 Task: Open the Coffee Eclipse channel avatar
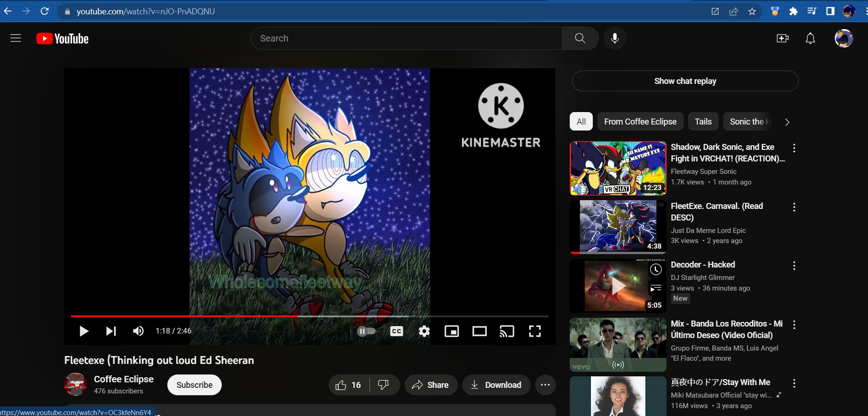76,385
